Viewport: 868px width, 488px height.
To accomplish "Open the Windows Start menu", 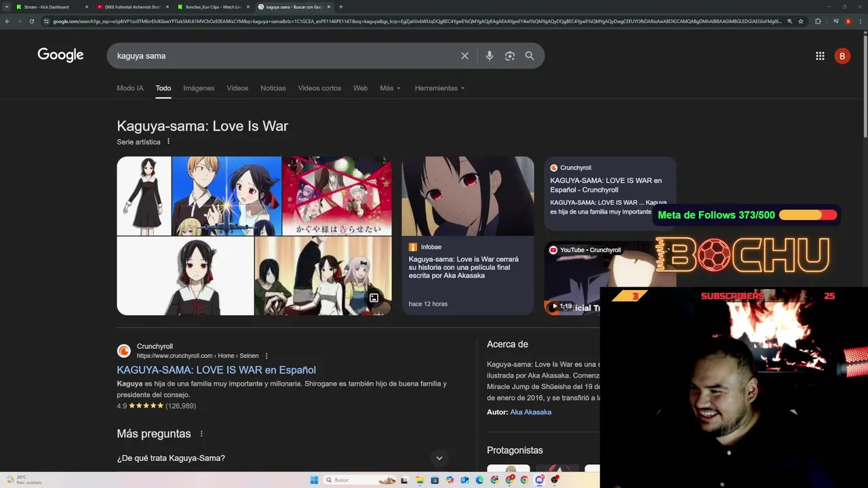I will (x=314, y=480).
